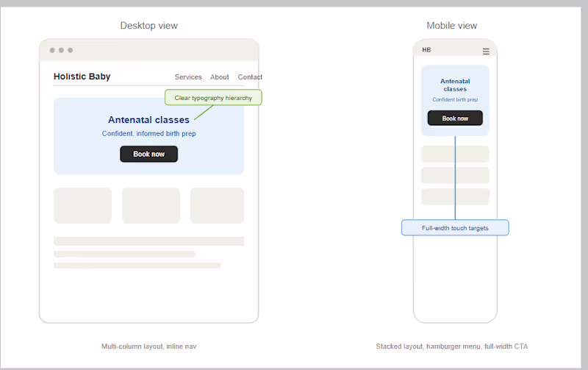
Task: Select the Antenatal classes heading in mobile view
Action: [455, 85]
